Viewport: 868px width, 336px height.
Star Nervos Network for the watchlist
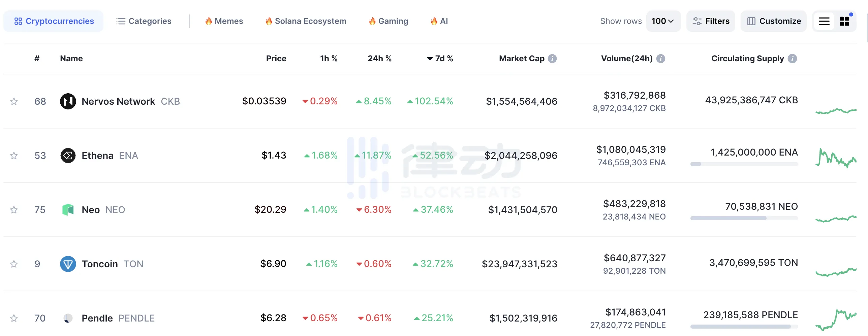pyautogui.click(x=14, y=101)
